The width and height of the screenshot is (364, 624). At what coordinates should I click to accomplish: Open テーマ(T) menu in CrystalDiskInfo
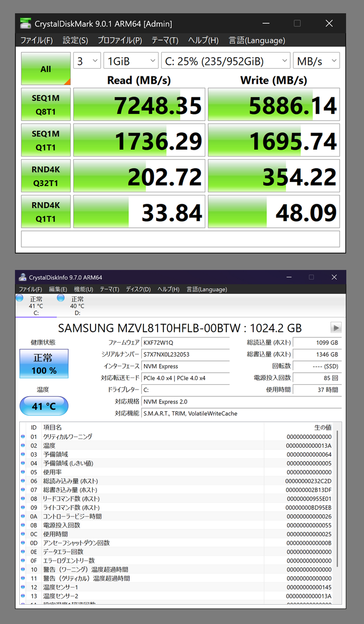pos(109,289)
